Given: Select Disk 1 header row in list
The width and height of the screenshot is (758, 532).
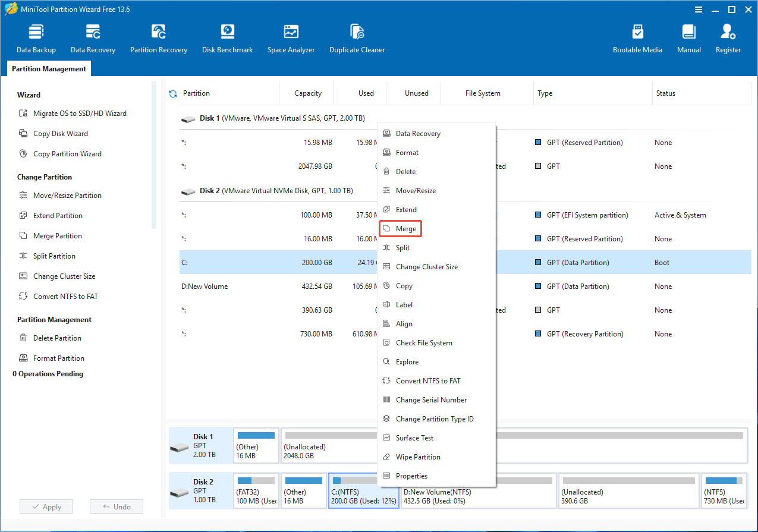Looking at the screenshot, I should (x=465, y=118).
